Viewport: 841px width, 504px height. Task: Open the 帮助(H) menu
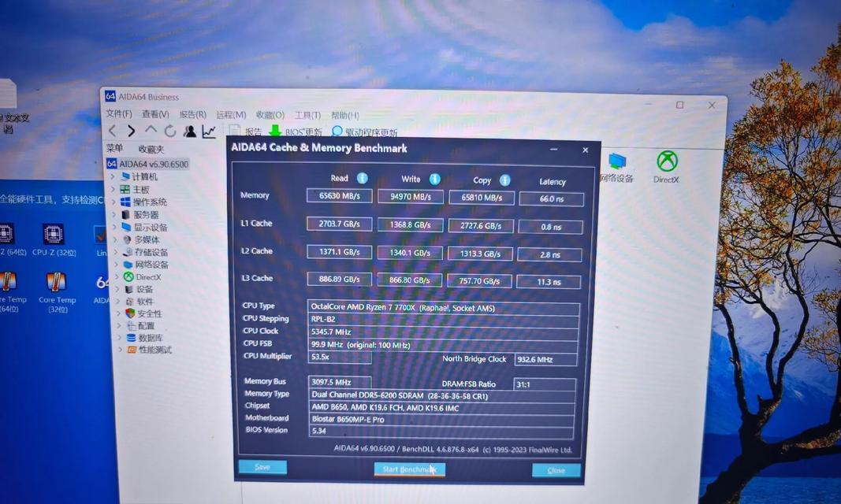345,116
